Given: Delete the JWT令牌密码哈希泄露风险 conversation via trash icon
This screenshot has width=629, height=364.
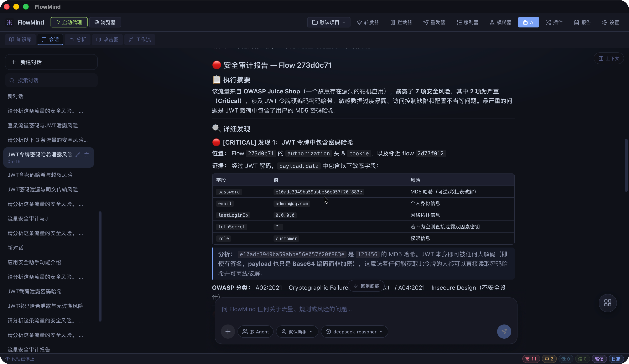Looking at the screenshot, I should [x=87, y=155].
